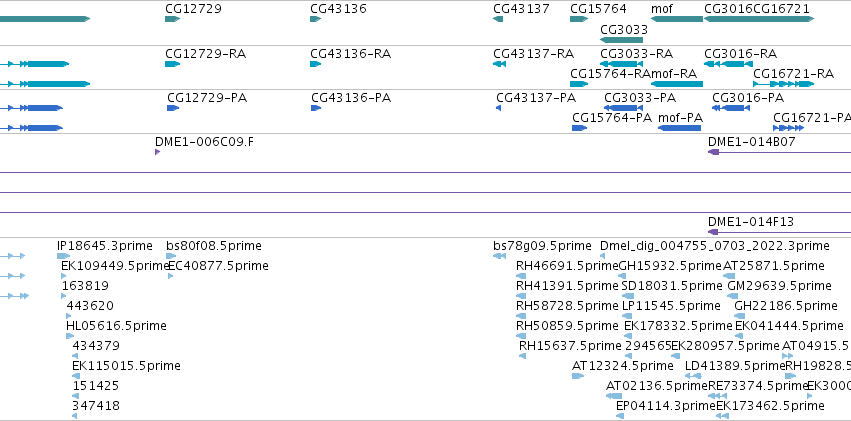Select the AT12324.5prime EST arrow
This screenshot has height=421, width=851.
pos(578,375)
